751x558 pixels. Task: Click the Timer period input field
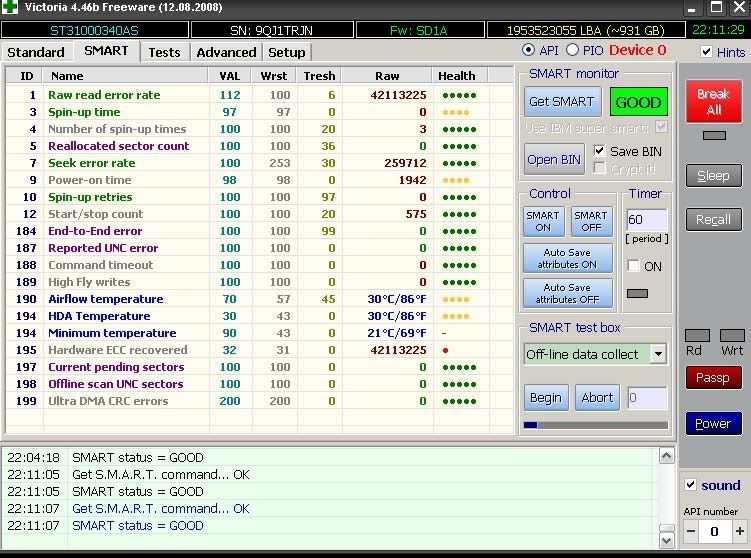(646, 220)
